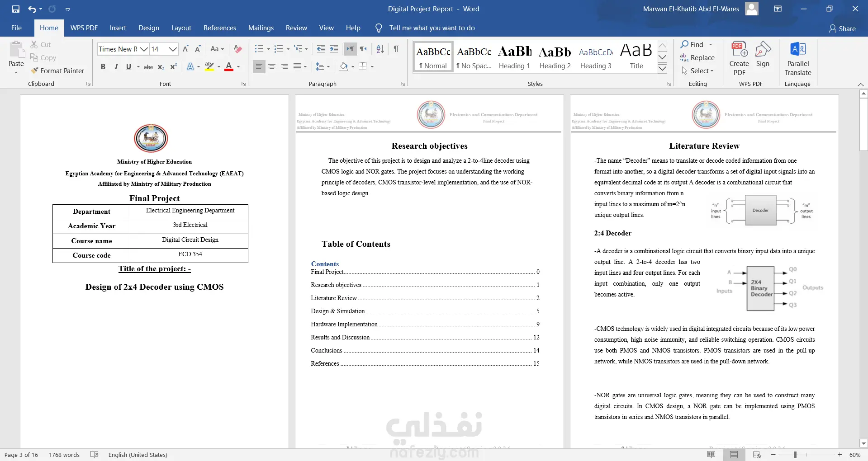Cut the selected text
Image resolution: width=868 pixels, height=461 pixels.
[41, 45]
